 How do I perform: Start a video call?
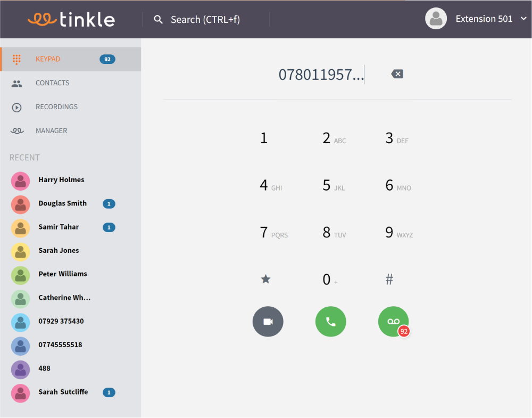(268, 321)
